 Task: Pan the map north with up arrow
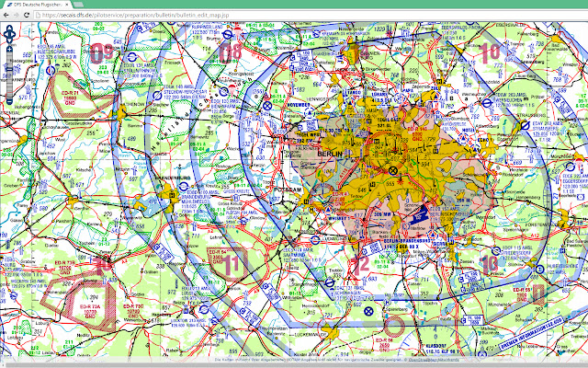[x=9, y=29]
